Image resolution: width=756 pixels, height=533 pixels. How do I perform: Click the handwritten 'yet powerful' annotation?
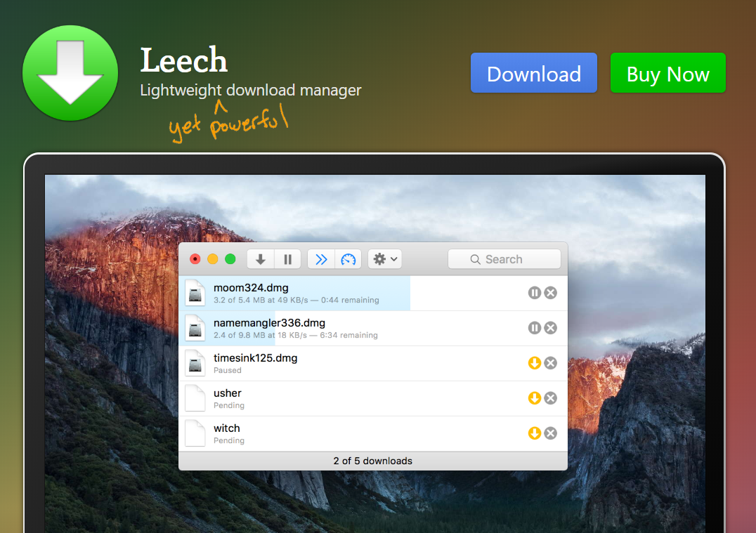pyautogui.click(x=229, y=121)
